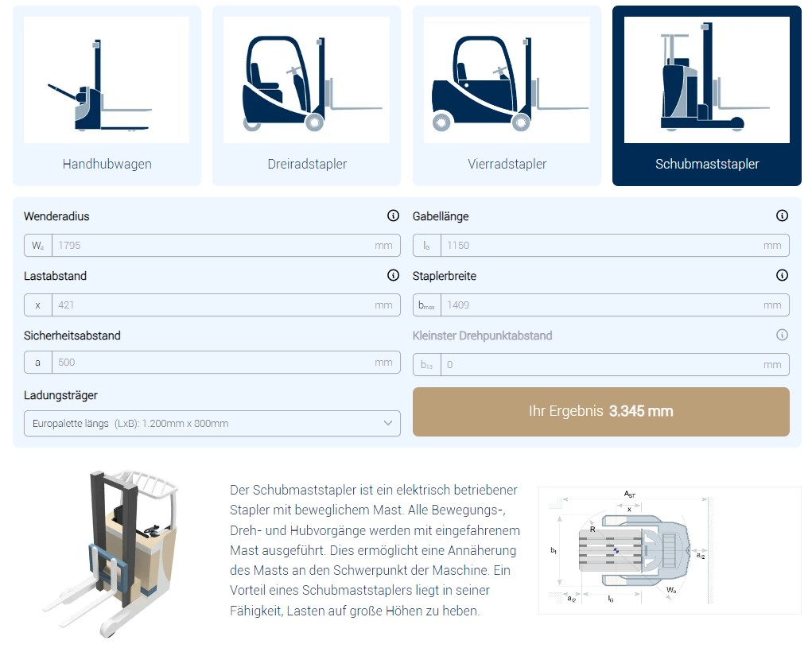Click the Wa prefix label of Wenderadius
The height and width of the screenshot is (648, 812).
click(38, 246)
